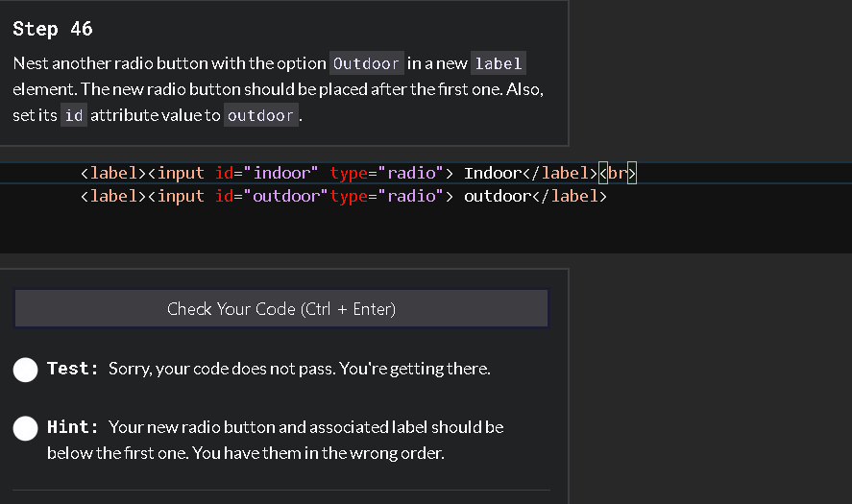Place cursor in id="outdoor" attribute value
Screen dimensions: 852x504
click(x=288, y=197)
